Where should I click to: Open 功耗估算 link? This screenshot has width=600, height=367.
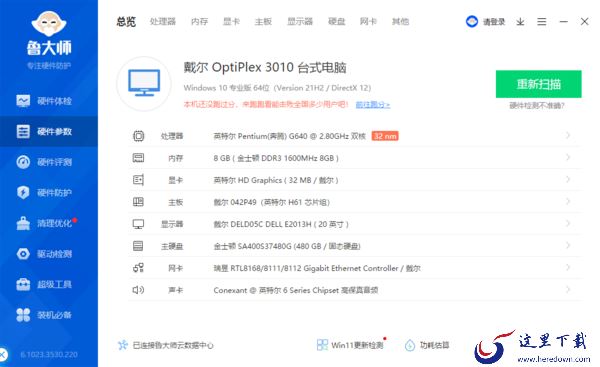point(434,345)
